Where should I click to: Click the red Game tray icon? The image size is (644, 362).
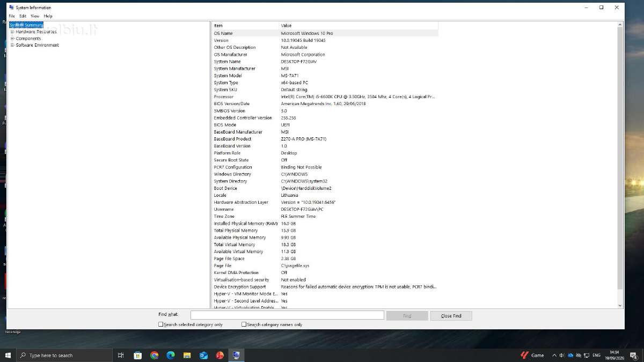(525, 355)
